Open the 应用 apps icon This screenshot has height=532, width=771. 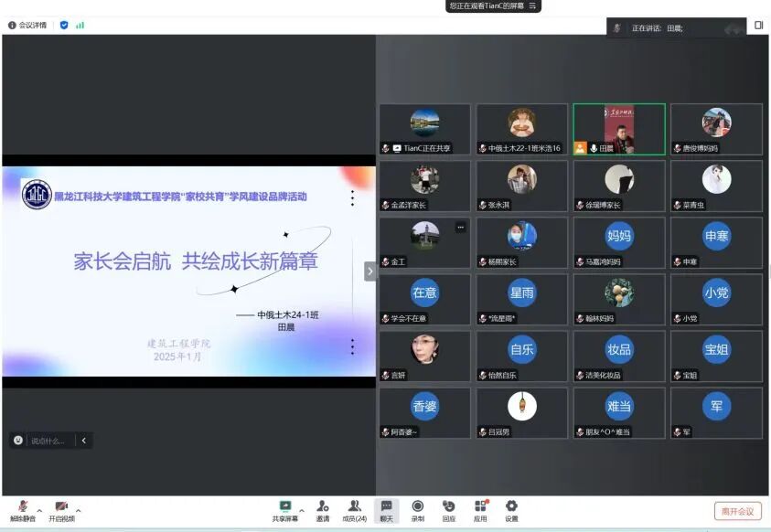[480, 506]
